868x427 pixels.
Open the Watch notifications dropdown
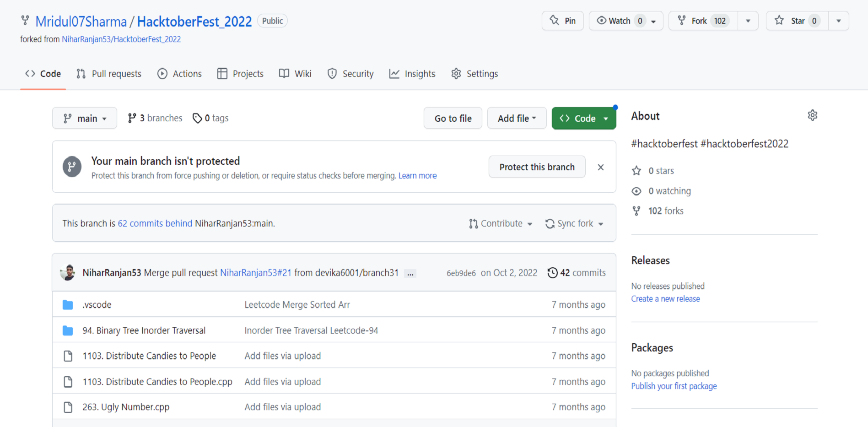[626, 21]
